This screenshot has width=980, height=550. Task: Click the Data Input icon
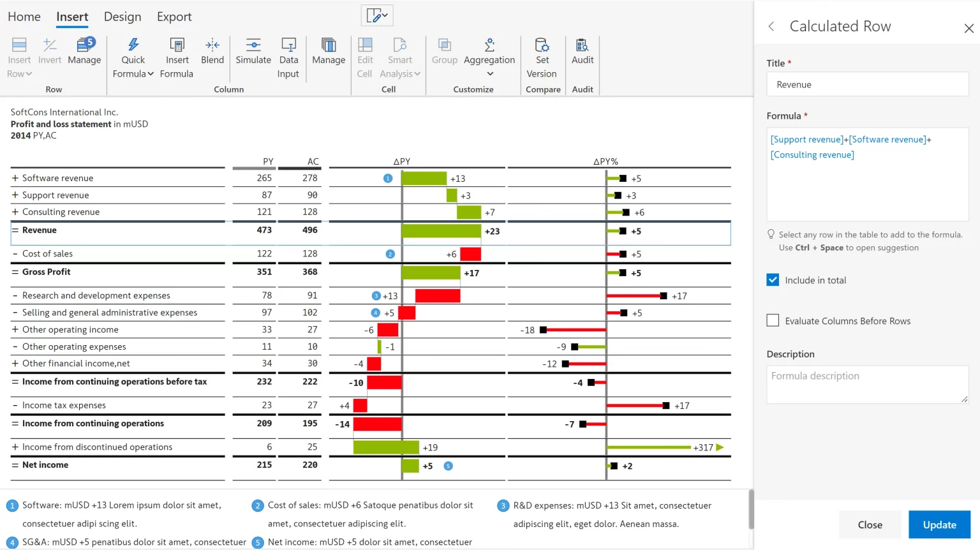(288, 45)
